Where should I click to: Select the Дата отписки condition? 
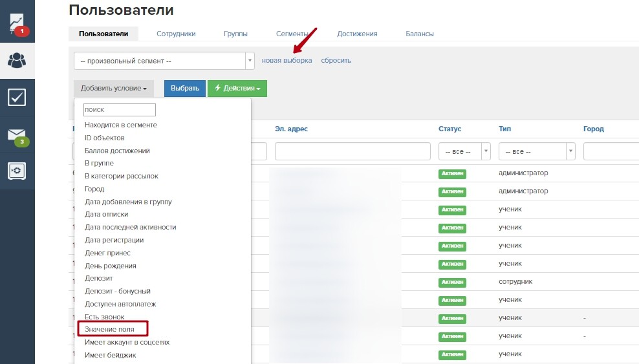(x=106, y=214)
